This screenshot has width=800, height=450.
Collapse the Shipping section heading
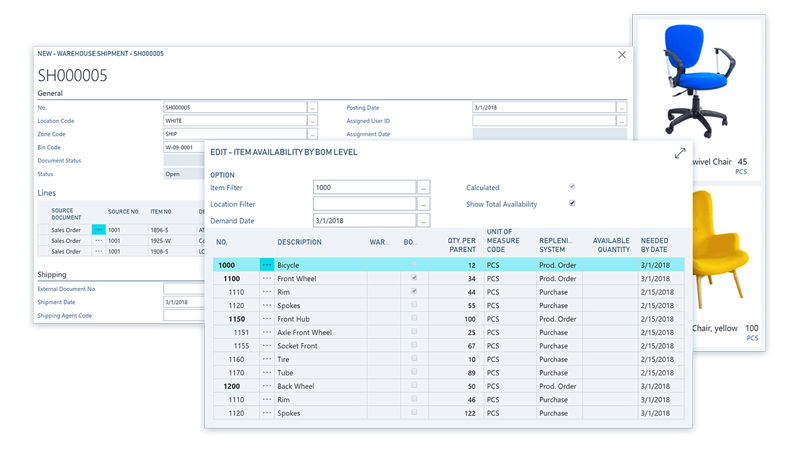point(52,274)
